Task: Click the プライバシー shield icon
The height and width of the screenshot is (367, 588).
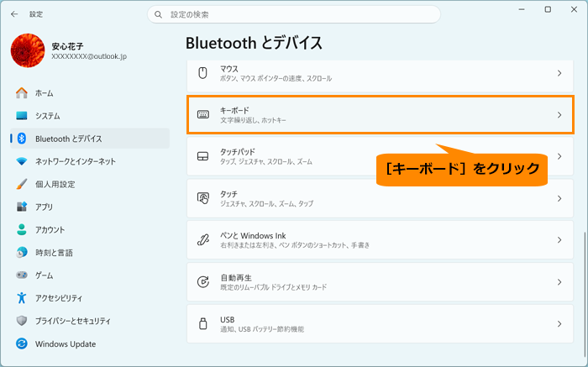Action: tap(22, 321)
